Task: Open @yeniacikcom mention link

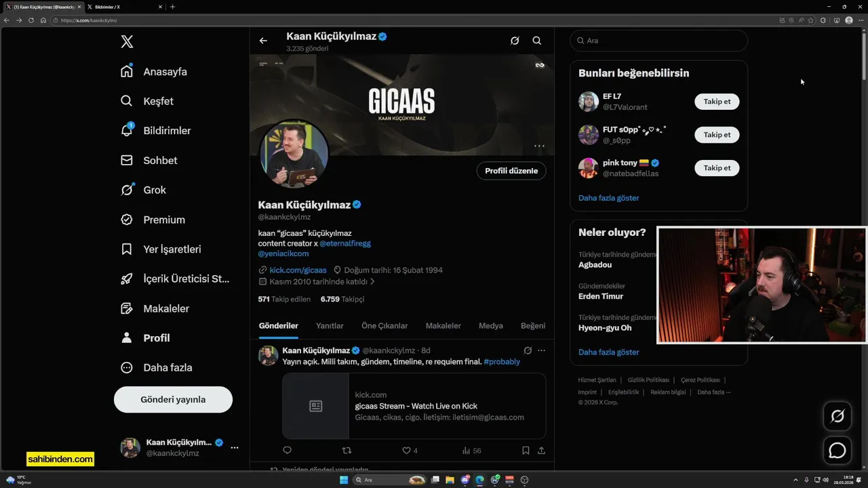Action: tap(283, 253)
